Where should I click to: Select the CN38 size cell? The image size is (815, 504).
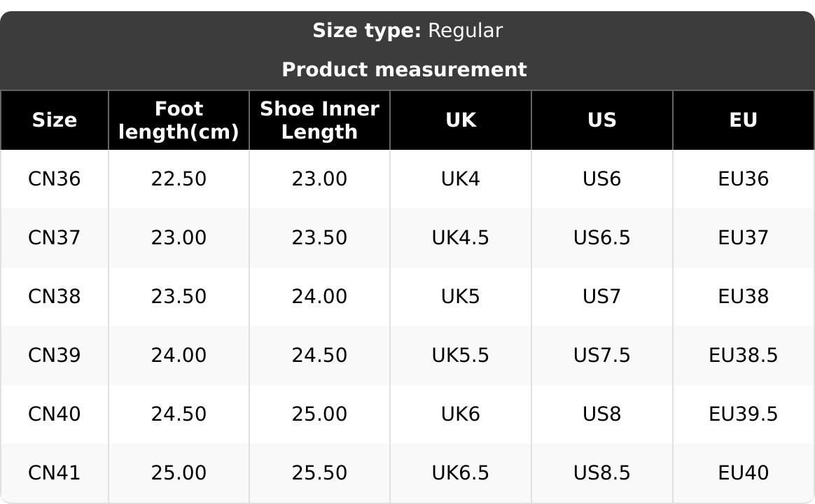54,297
